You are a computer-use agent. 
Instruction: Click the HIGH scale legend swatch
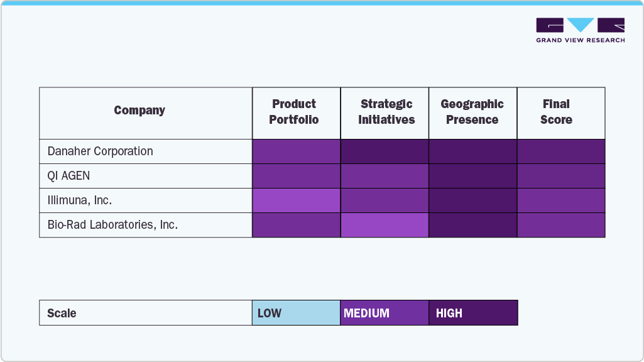(x=472, y=313)
